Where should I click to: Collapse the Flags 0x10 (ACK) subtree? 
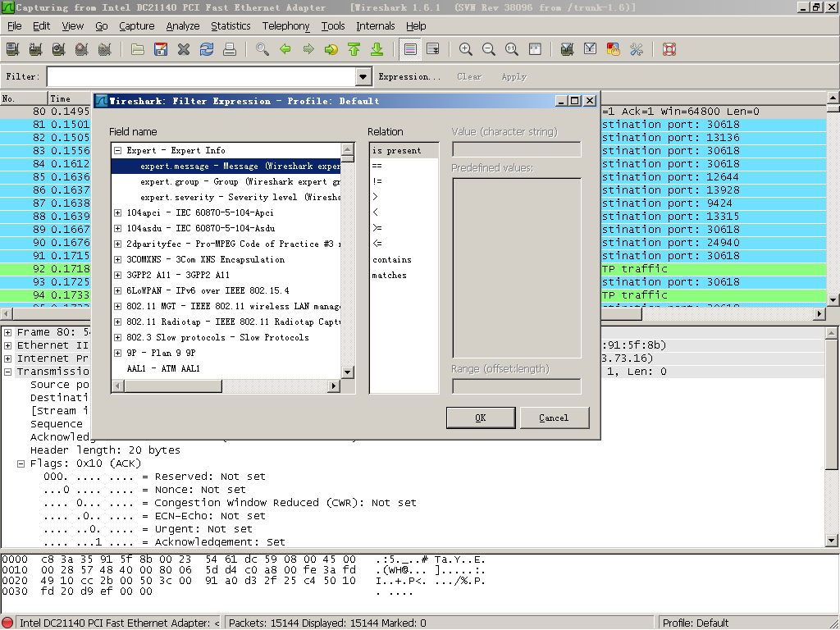click(x=21, y=464)
